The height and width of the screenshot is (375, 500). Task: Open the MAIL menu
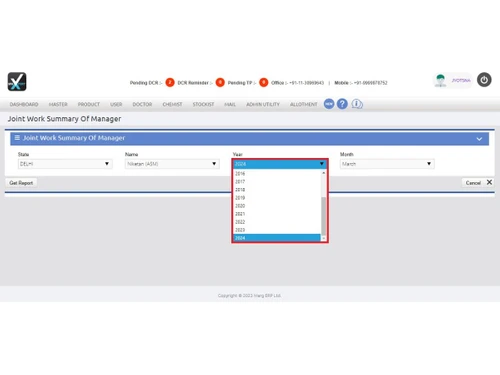(230, 104)
